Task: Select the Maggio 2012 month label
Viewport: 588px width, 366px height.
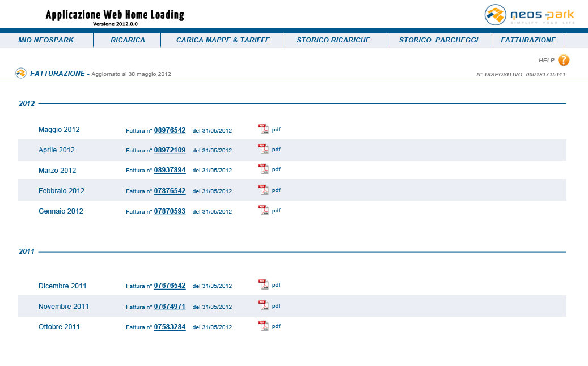Action: click(59, 130)
